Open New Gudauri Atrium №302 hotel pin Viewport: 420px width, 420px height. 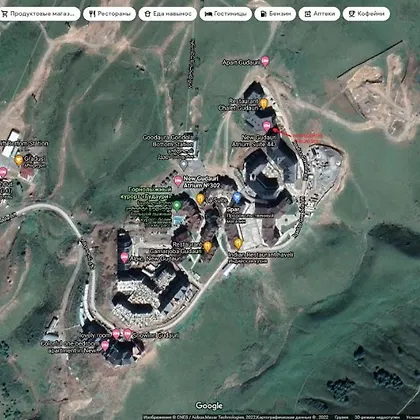pyautogui.click(x=178, y=181)
